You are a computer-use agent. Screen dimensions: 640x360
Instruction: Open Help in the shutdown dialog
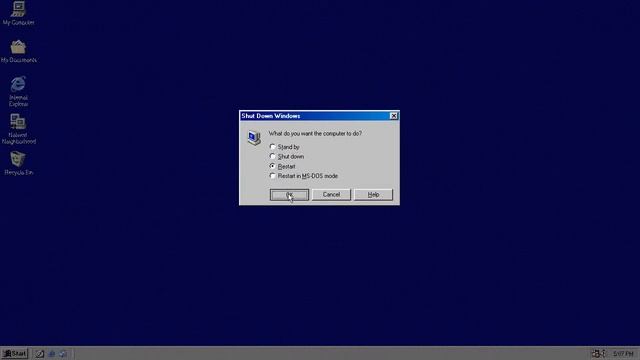pyautogui.click(x=373, y=195)
